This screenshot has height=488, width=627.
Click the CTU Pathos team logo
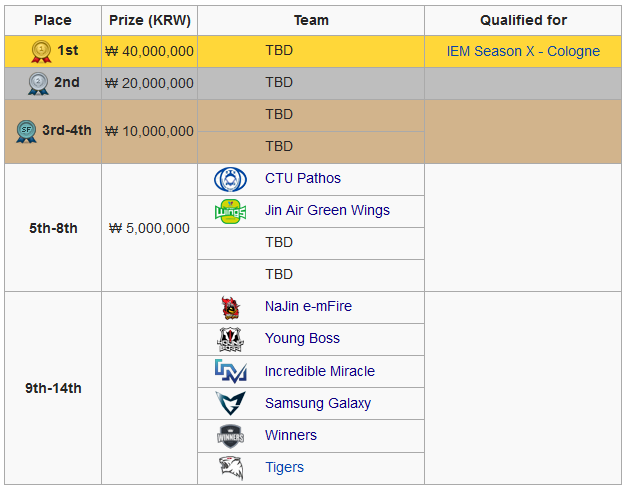[x=230, y=179]
